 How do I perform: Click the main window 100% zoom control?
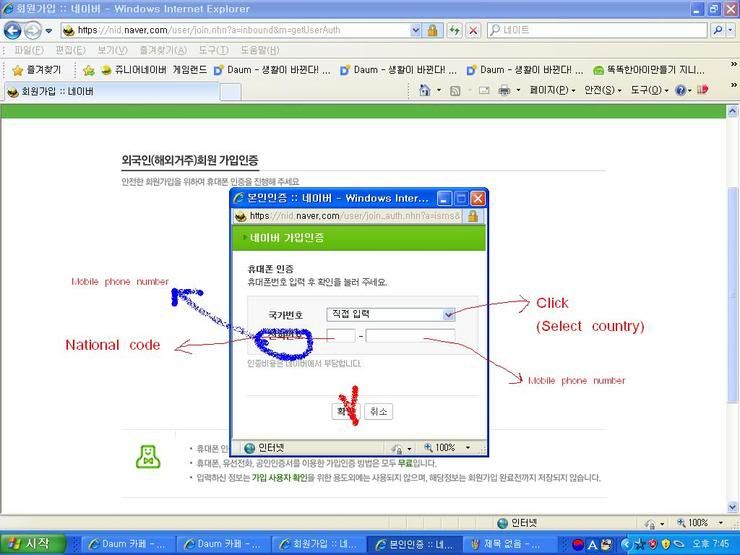(699, 522)
